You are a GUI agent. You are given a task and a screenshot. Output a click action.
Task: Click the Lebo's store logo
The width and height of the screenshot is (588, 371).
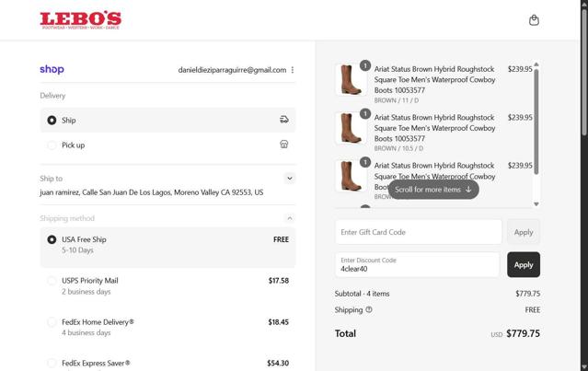(81, 20)
